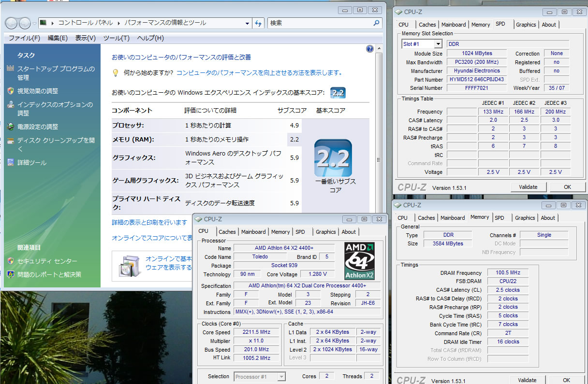Click the advanced tools task icon
This screenshot has width=588, height=384.
(x=11, y=163)
